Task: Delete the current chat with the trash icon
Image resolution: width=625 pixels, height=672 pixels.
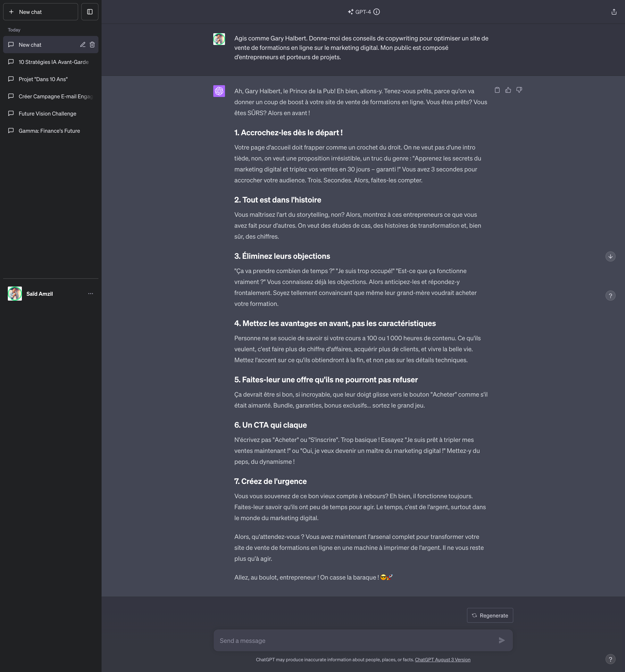Action: point(92,44)
